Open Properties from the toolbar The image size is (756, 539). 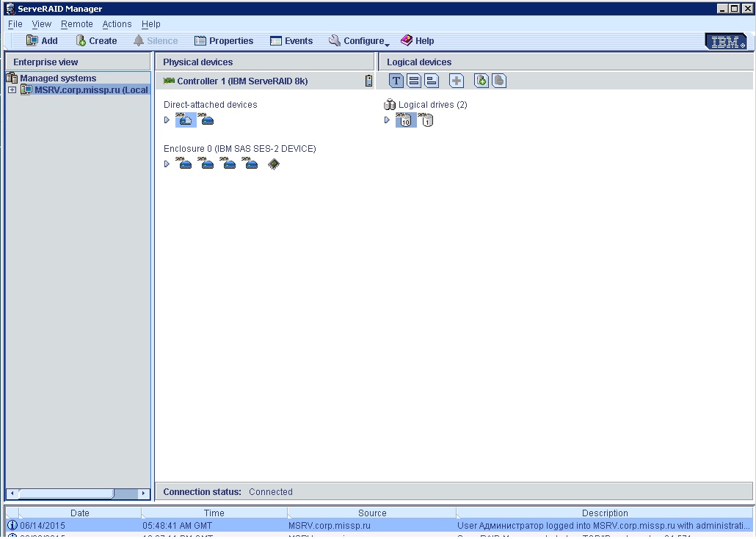pos(224,41)
